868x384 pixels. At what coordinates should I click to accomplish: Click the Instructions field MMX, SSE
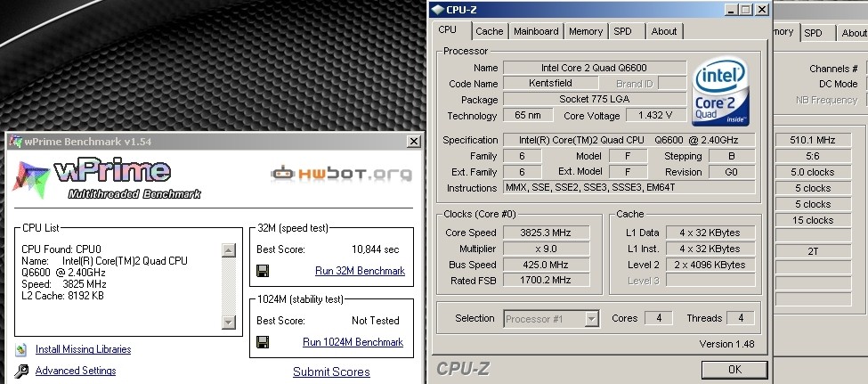(629, 187)
